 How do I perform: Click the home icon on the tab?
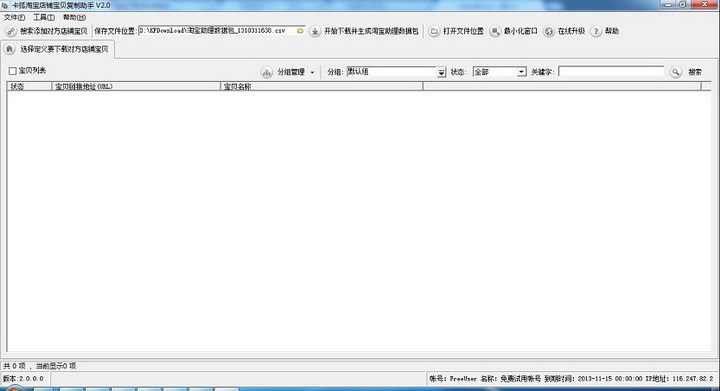click(x=10, y=49)
